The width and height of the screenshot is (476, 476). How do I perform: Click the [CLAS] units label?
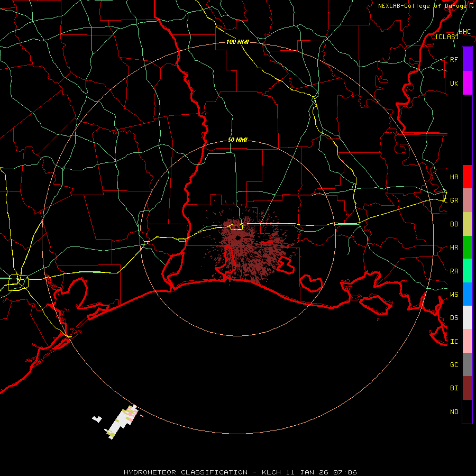tap(447, 36)
